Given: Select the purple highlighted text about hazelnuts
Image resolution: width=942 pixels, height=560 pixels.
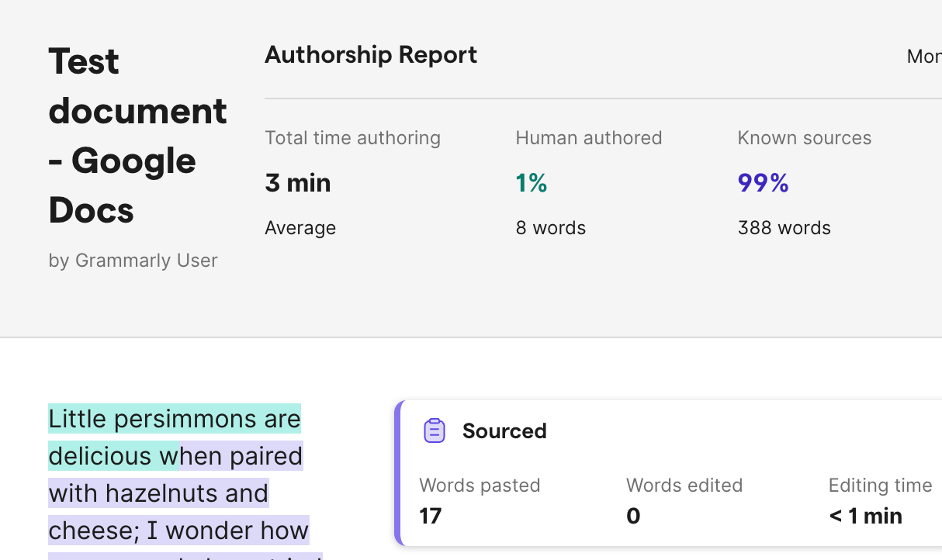Looking at the screenshot, I should 158,493.
